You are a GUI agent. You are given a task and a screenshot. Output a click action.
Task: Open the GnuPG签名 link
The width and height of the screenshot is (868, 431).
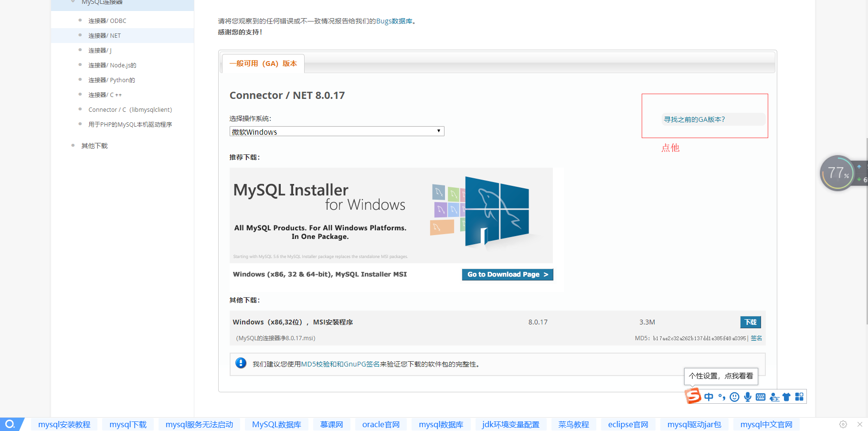point(361,364)
